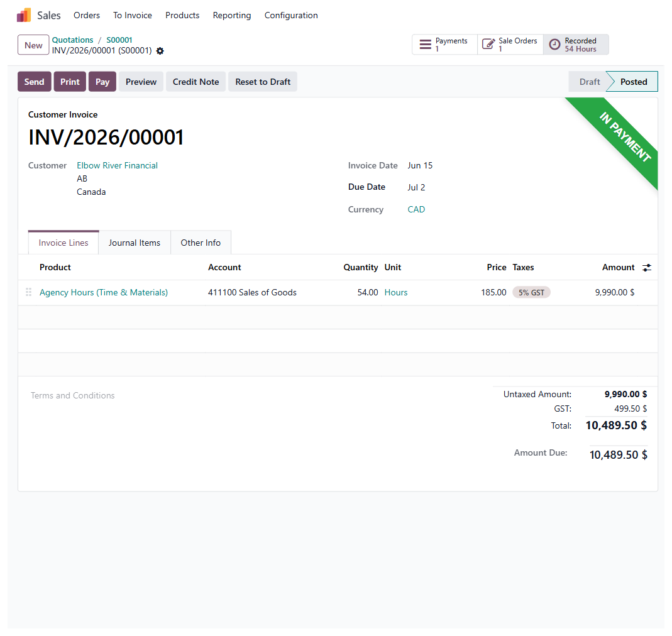672x636 pixels.
Task: Select the Draft status stage
Action: [589, 82]
